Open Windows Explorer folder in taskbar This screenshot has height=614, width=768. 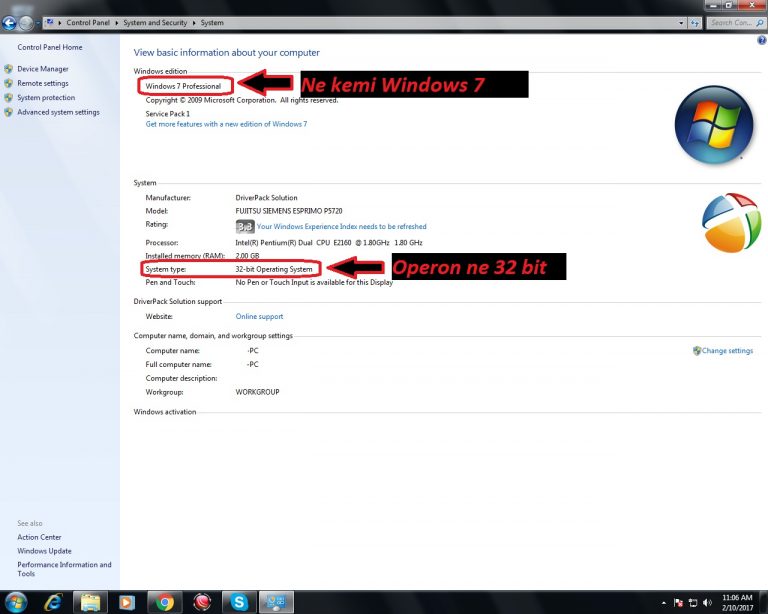(90, 602)
